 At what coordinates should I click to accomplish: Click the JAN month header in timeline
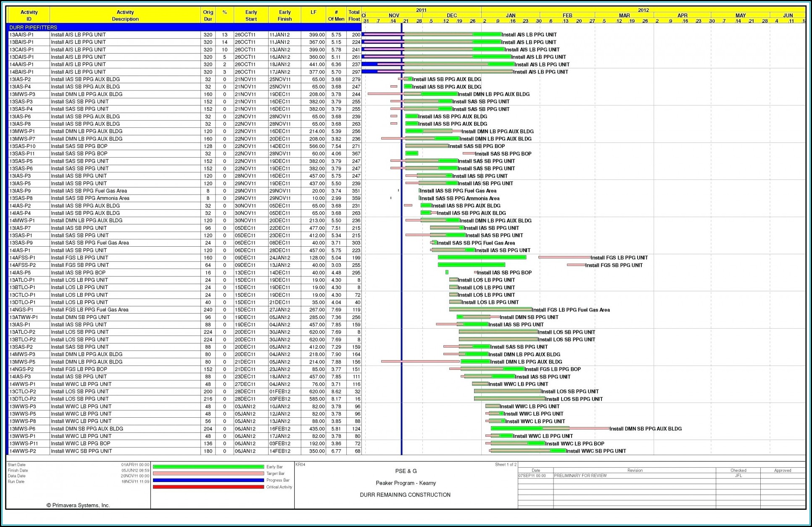(x=510, y=16)
